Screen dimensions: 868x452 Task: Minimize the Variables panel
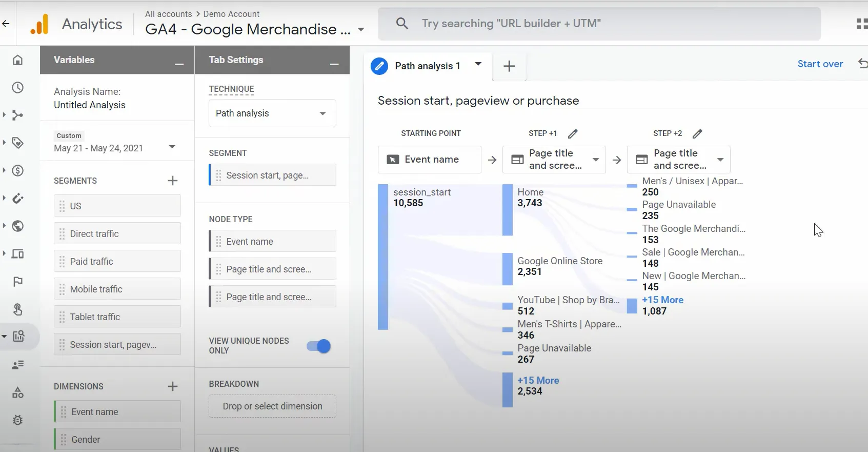179,64
